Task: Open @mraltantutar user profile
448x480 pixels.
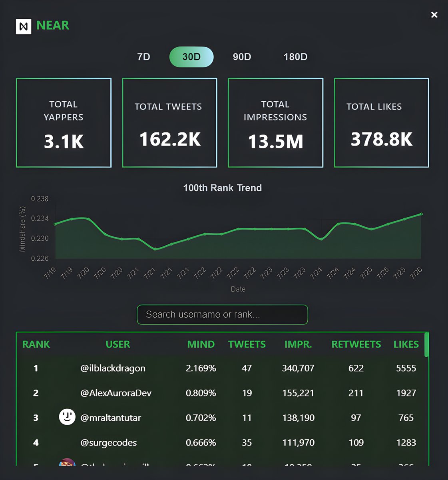Action: tap(111, 418)
